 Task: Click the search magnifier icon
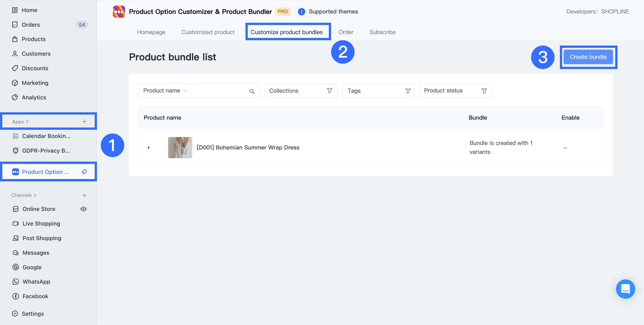(x=252, y=91)
